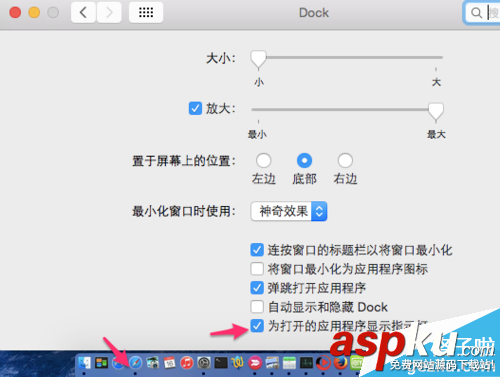This screenshot has height=377, width=500.
Task: Close the Dock preferences window
Action: [15, 13]
